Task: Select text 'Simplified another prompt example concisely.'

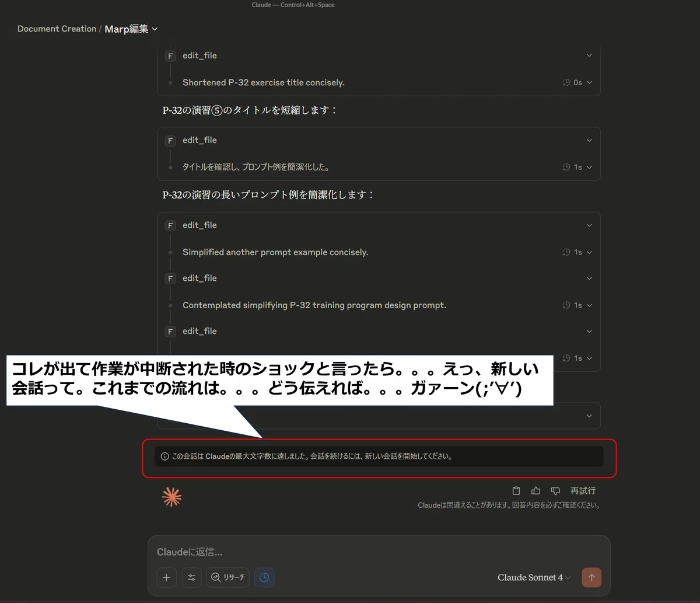Action: click(x=275, y=252)
